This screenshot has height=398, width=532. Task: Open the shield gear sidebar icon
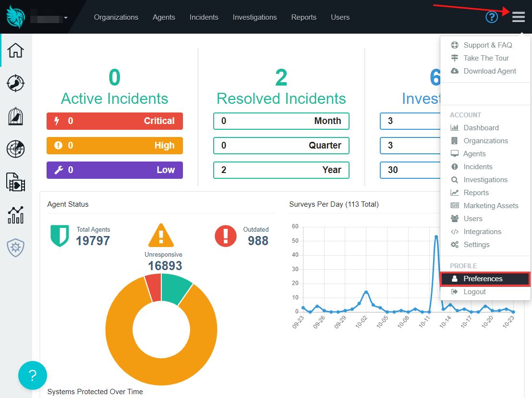(16, 248)
